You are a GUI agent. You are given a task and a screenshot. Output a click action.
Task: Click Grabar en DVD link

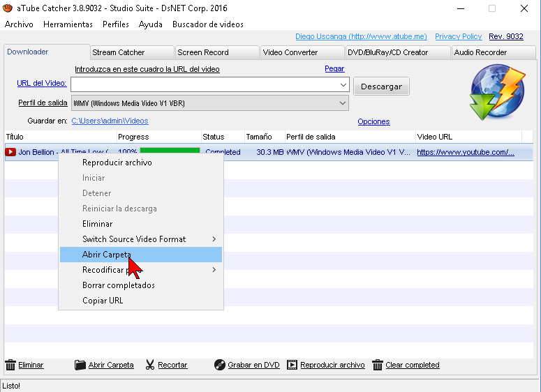pos(253,365)
